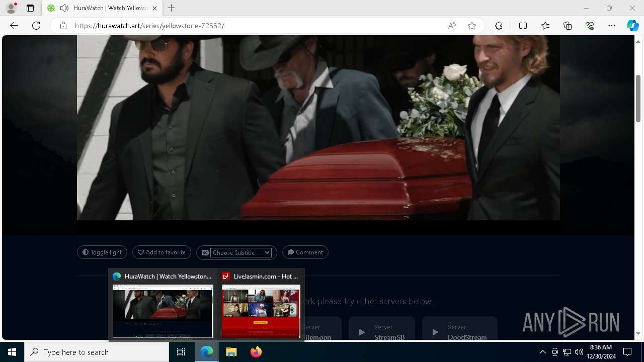Refresh the current page
This screenshot has width=644, height=362.
[x=36, y=26]
